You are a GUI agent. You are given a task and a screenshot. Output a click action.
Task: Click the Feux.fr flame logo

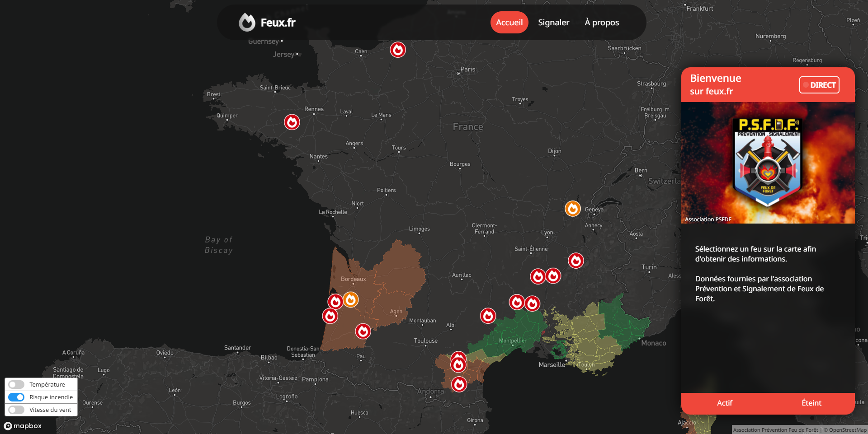(x=247, y=22)
